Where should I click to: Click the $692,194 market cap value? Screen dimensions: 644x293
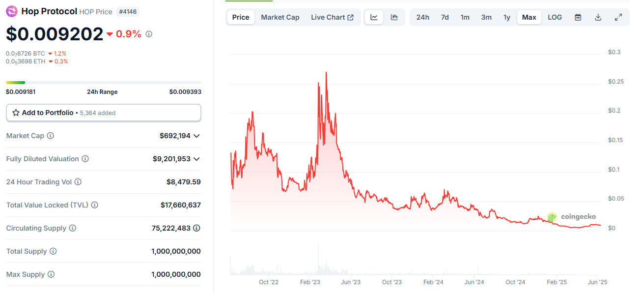point(175,136)
